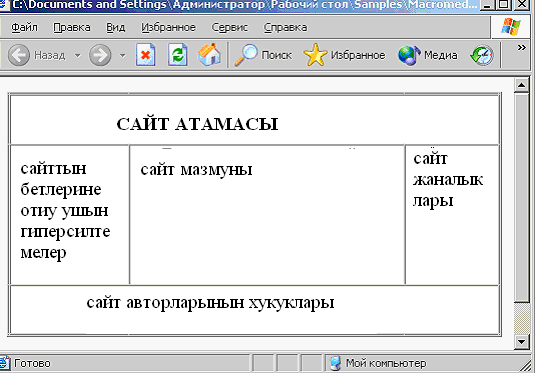The width and height of the screenshot is (535, 373).
Task: Open the Вид menu
Action: [115, 27]
